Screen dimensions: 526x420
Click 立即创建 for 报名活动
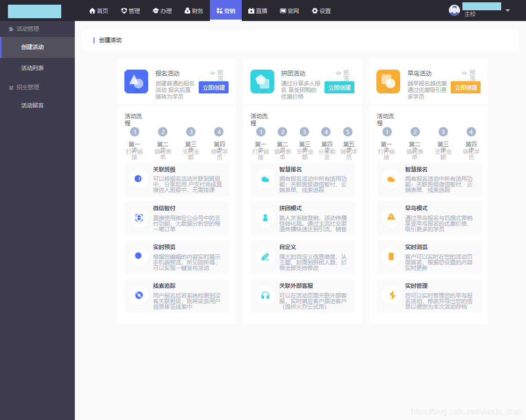(214, 87)
